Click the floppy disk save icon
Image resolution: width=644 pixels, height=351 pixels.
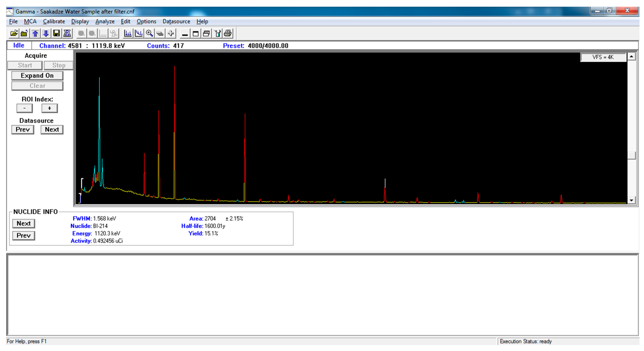pos(56,33)
